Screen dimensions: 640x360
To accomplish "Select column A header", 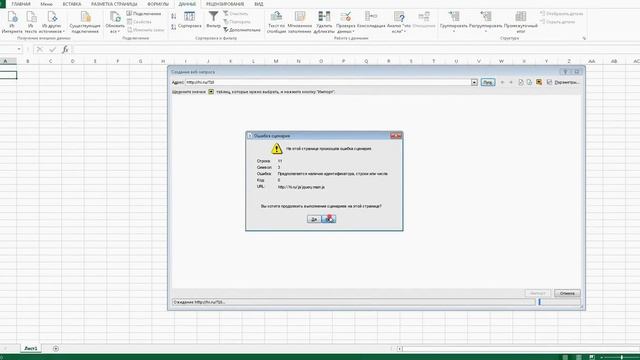I will pos(6,61).
